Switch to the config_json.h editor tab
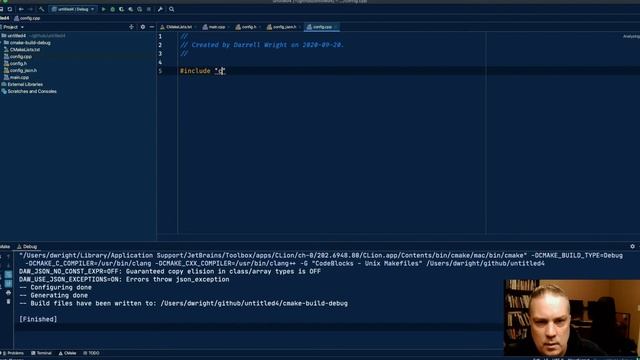This screenshot has height=360, width=640. [x=282, y=27]
